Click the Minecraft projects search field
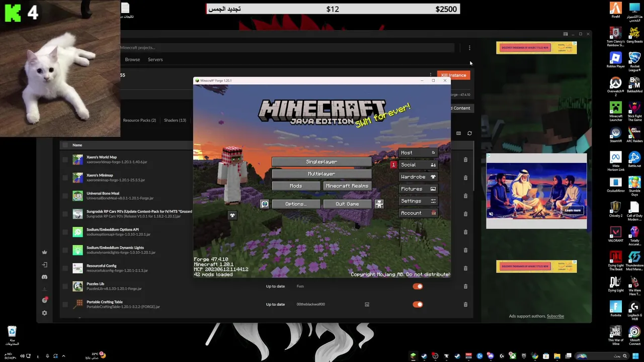 point(287,48)
